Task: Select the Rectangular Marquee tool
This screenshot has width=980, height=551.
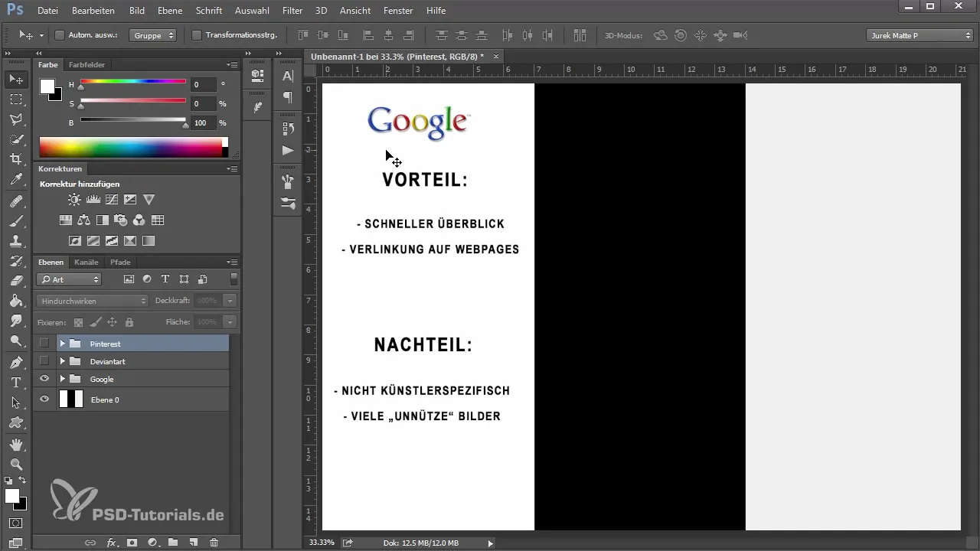Action: (16, 99)
